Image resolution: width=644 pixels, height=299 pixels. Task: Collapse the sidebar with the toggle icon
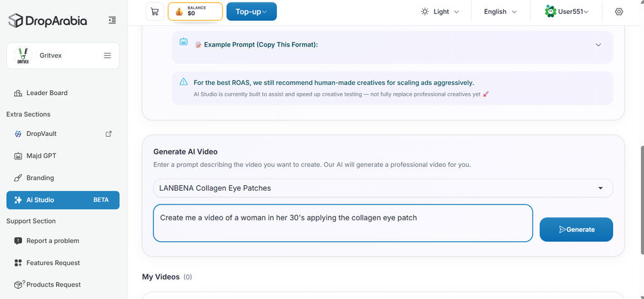(112, 20)
